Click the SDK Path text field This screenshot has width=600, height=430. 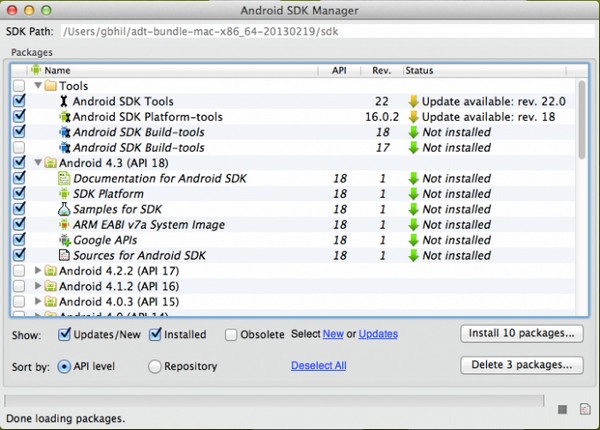[x=327, y=31]
